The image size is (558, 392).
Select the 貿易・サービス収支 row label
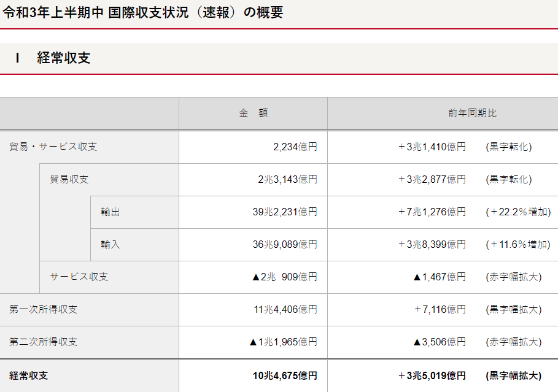click(53, 147)
